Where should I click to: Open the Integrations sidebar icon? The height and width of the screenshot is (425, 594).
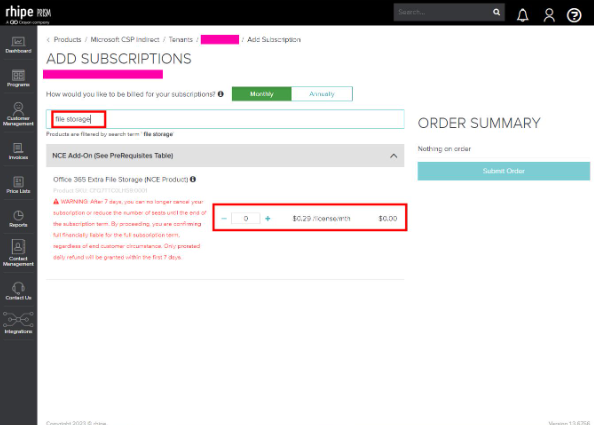(x=18, y=323)
